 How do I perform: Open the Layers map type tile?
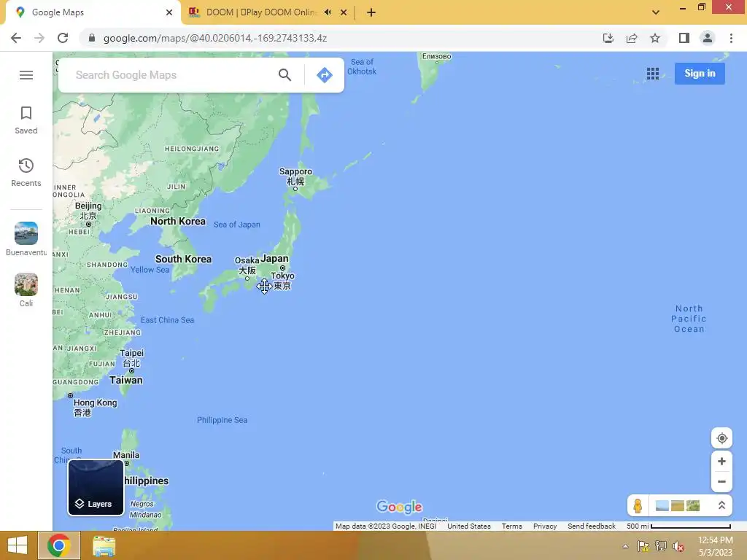click(96, 487)
